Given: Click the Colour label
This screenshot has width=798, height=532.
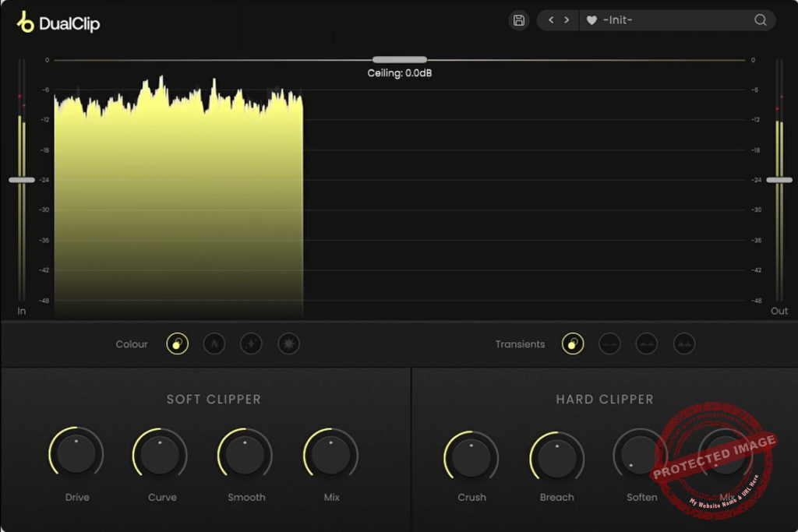Looking at the screenshot, I should 131,344.
